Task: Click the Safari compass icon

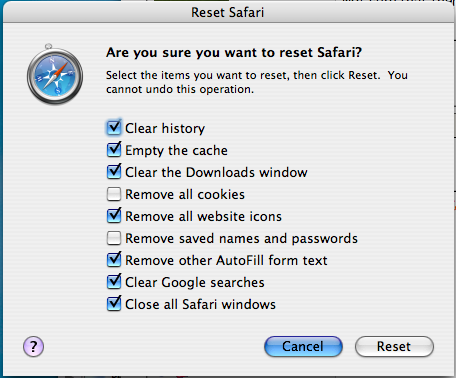Action: [55, 74]
